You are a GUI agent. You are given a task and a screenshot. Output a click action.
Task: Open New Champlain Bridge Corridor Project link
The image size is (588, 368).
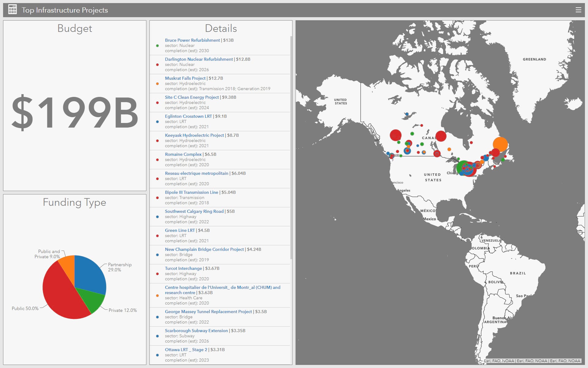point(204,249)
